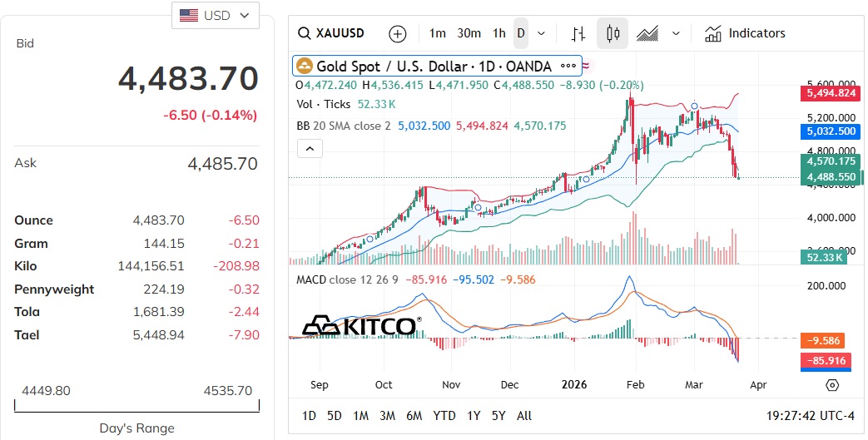This screenshot has width=868, height=440.
Task: Select the bars chart style icon
Action: (578, 34)
